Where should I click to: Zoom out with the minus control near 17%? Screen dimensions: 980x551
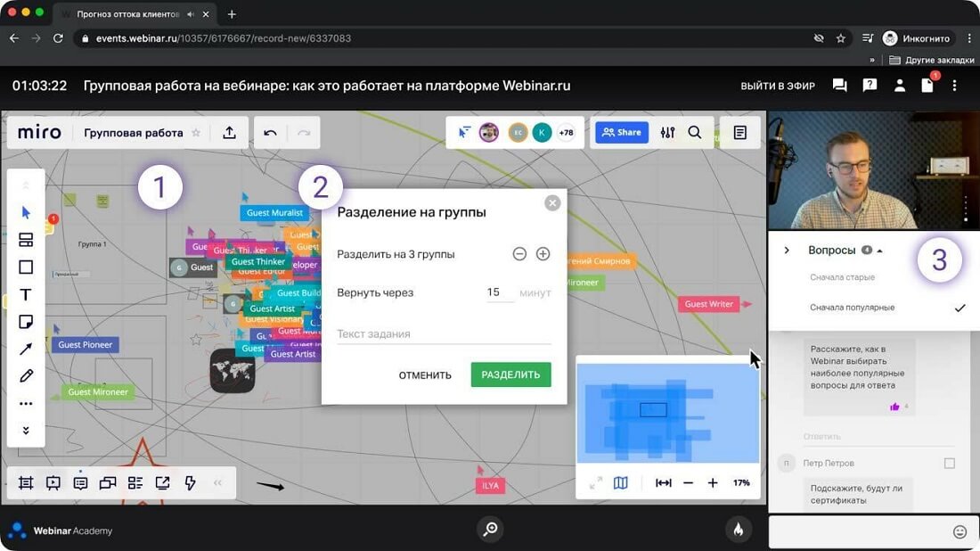pos(688,482)
